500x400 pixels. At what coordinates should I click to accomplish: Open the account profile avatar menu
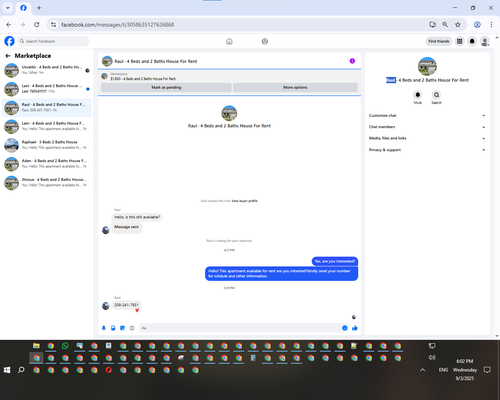pyautogui.click(x=485, y=41)
